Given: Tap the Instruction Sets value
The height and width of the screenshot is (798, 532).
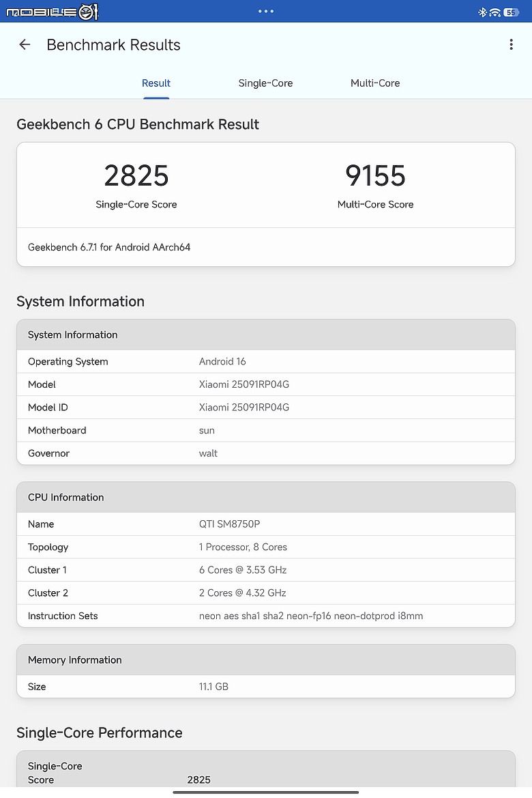Looking at the screenshot, I should 311,615.
